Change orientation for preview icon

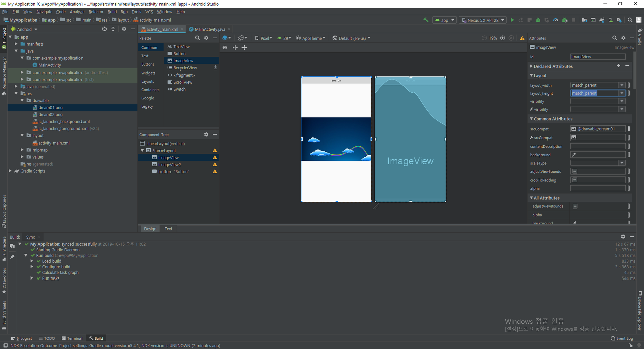point(242,38)
